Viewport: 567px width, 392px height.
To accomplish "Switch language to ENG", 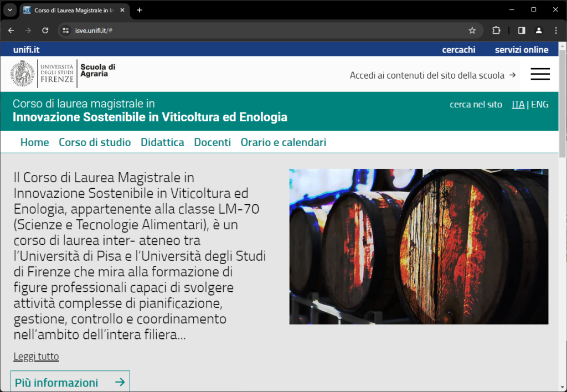I will tap(539, 105).
